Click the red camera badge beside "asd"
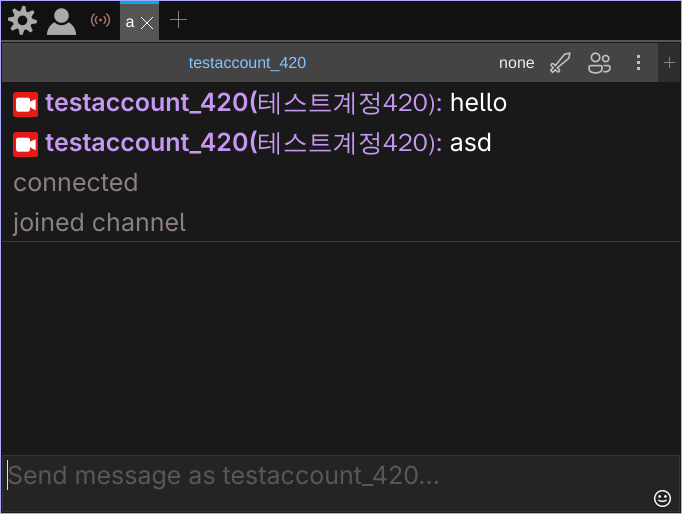 pos(26,144)
